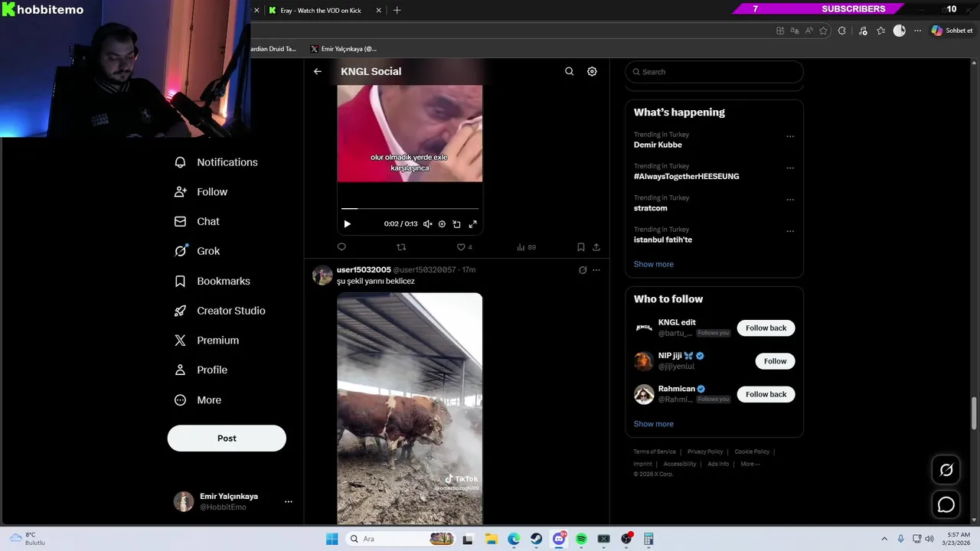Screen dimensions: 980x551
Task: Open Calculator from taskbar
Action: [648, 539]
